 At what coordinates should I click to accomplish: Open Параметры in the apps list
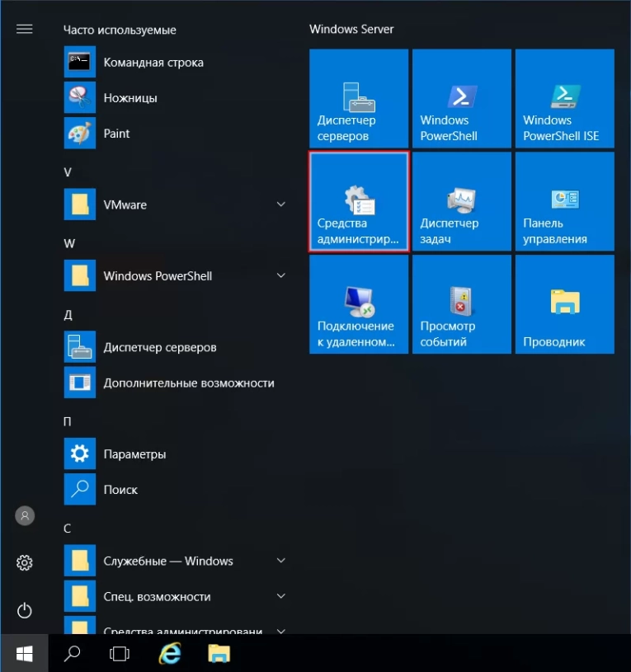pos(134,453)
